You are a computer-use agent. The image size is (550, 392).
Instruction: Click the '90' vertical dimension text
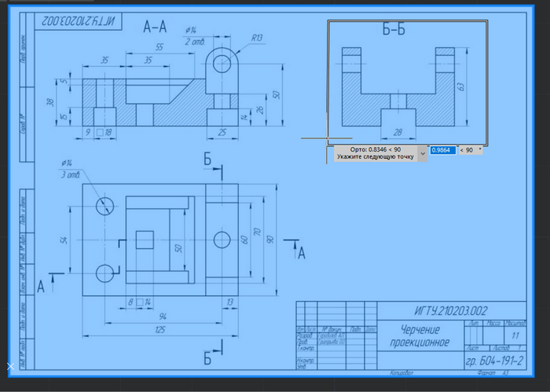(269, 240)
